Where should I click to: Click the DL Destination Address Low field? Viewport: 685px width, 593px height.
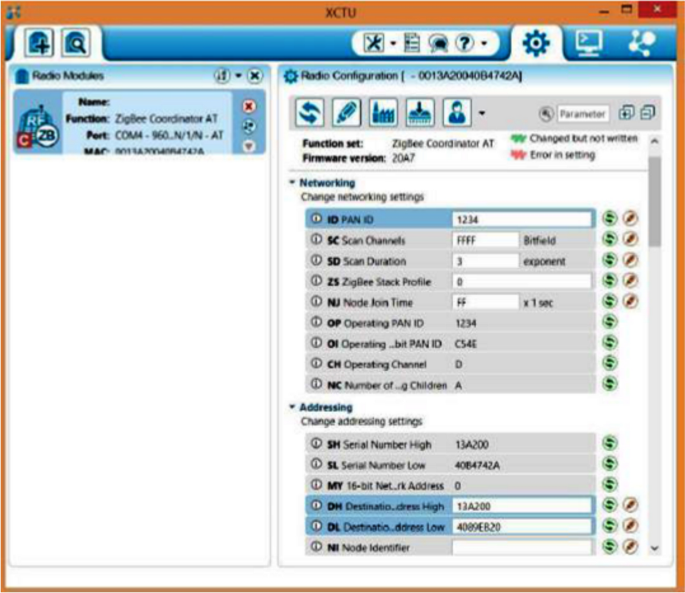click(522, 527)
